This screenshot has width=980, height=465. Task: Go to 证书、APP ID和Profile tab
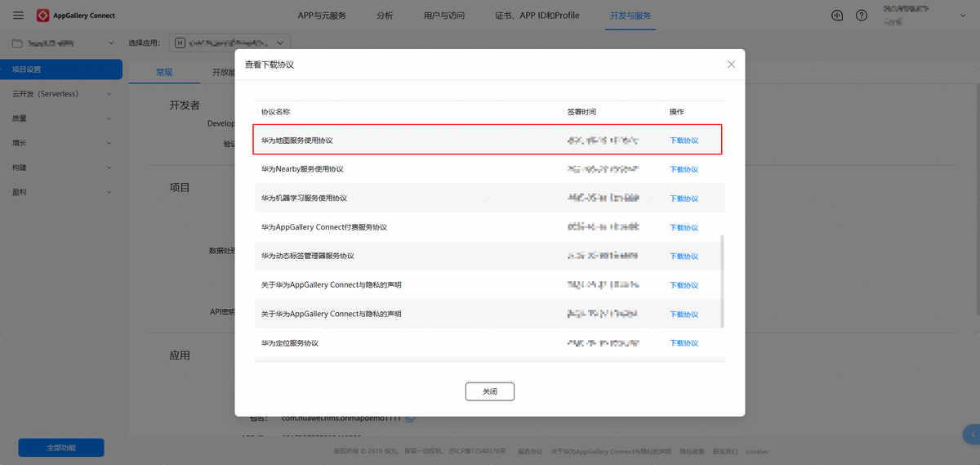click(x=537, y=16)
